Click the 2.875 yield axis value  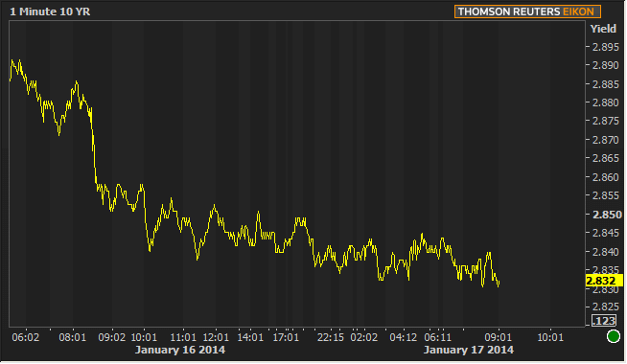click(605, 121)
